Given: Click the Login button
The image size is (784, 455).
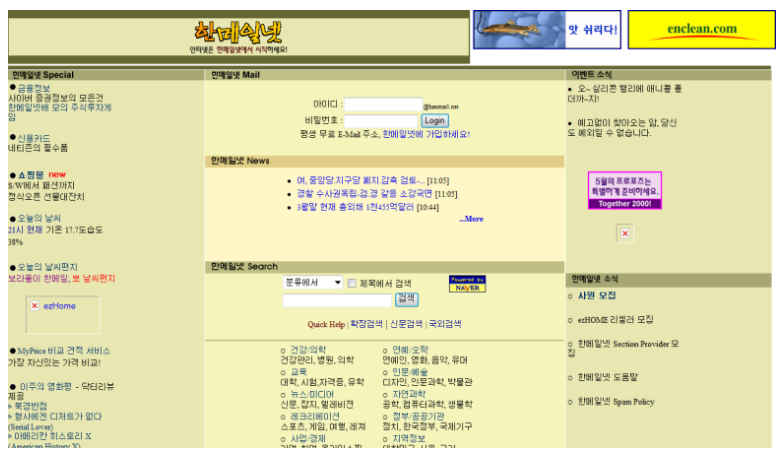Looking at the screenshot, I should click(x=434, y=120).
